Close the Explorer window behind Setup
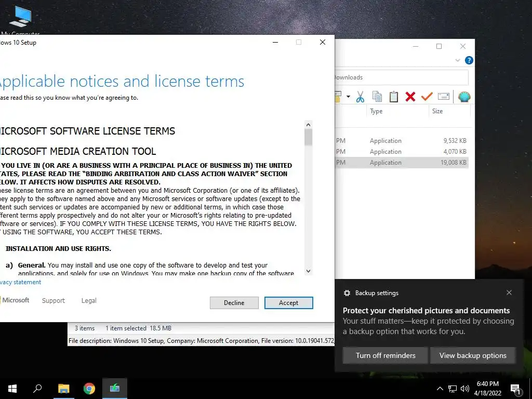532x399 pixels. click(x=463, y=46)
